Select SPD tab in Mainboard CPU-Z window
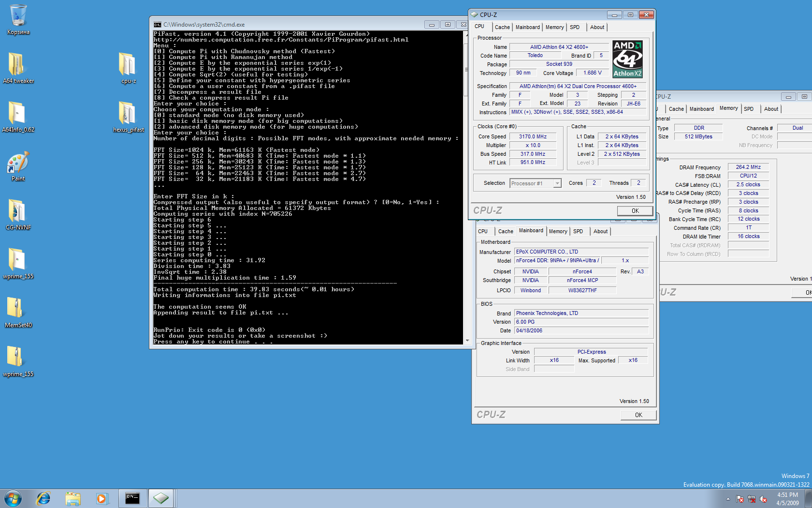This screenshot has height=508, width=812. click(x=578, y=231)
